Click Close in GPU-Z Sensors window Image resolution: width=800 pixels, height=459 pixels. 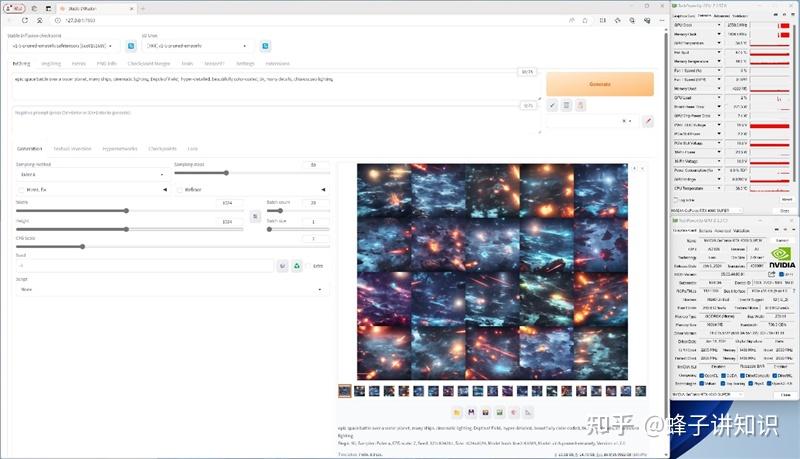[785, 210]
